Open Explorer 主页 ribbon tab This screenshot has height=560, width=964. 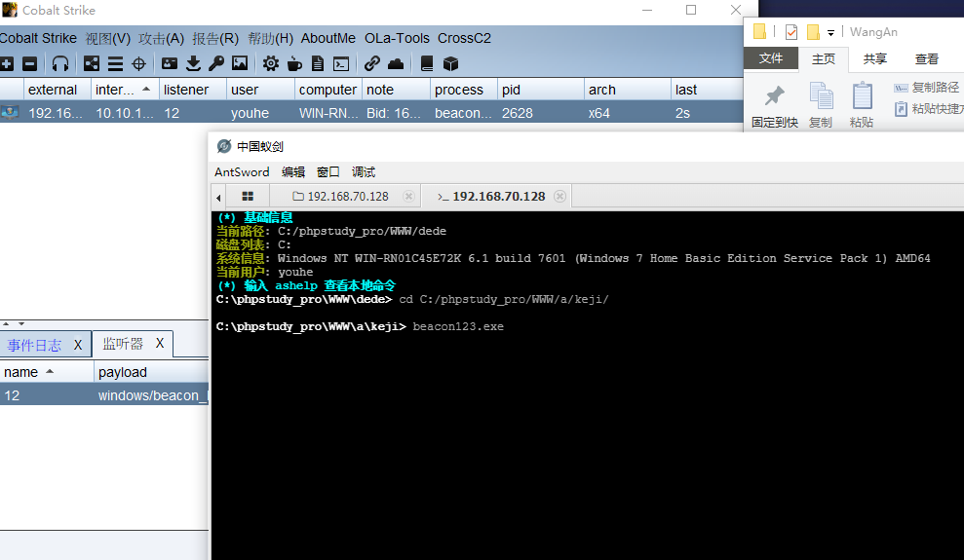tap(824, 59)
